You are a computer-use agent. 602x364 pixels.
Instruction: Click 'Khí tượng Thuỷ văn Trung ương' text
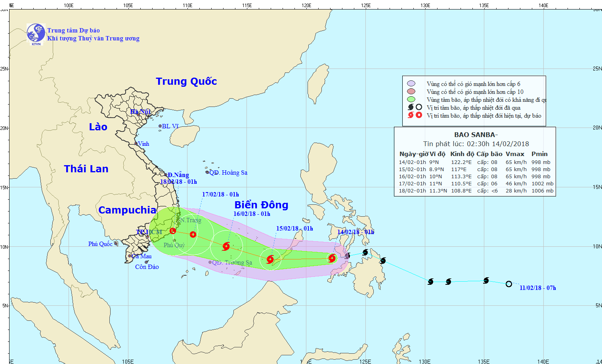pyautogui.click(x=93, y=38)
